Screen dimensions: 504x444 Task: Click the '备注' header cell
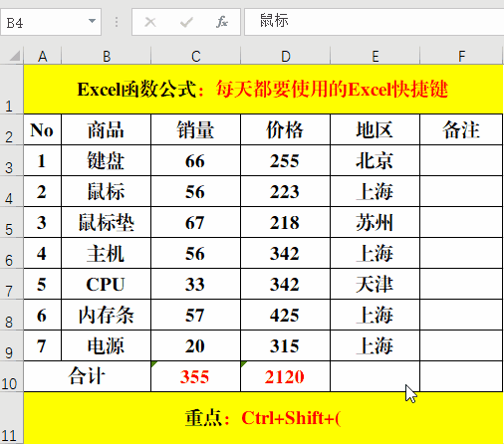(461, 129)
